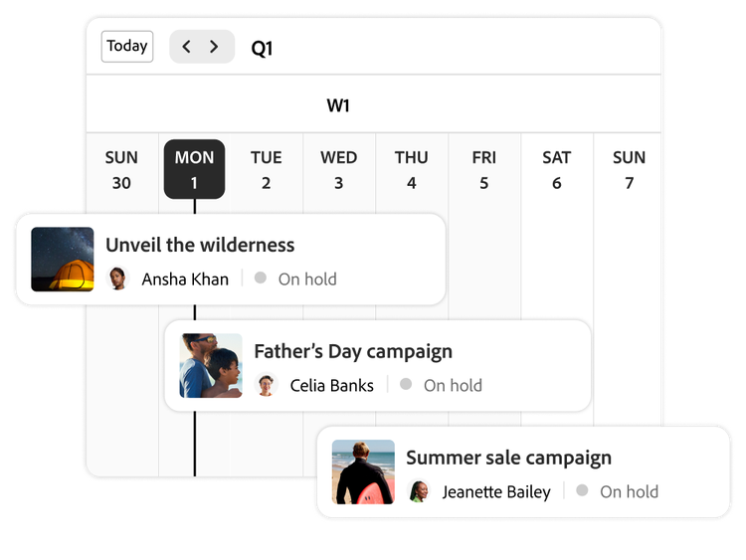Open the Father's Day campaign title
This screenshot has height=560, width=746.
tap(353, 351)
